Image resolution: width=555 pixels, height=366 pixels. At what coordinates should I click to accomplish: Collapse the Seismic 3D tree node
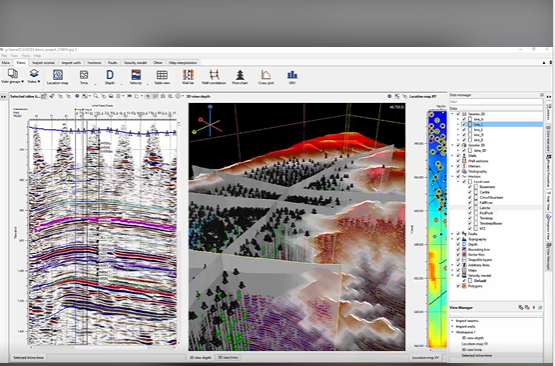tap(453, 145)
